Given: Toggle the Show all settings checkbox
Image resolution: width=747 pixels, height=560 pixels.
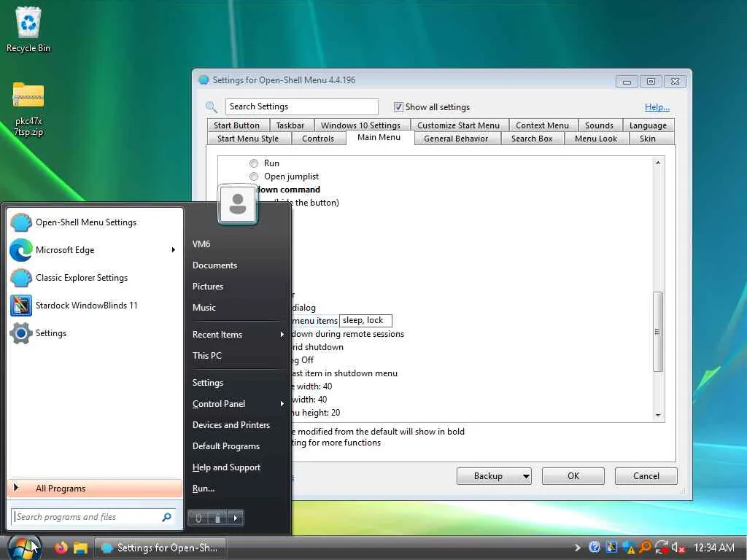Looking at the screenshot, I should coord(398,107).
